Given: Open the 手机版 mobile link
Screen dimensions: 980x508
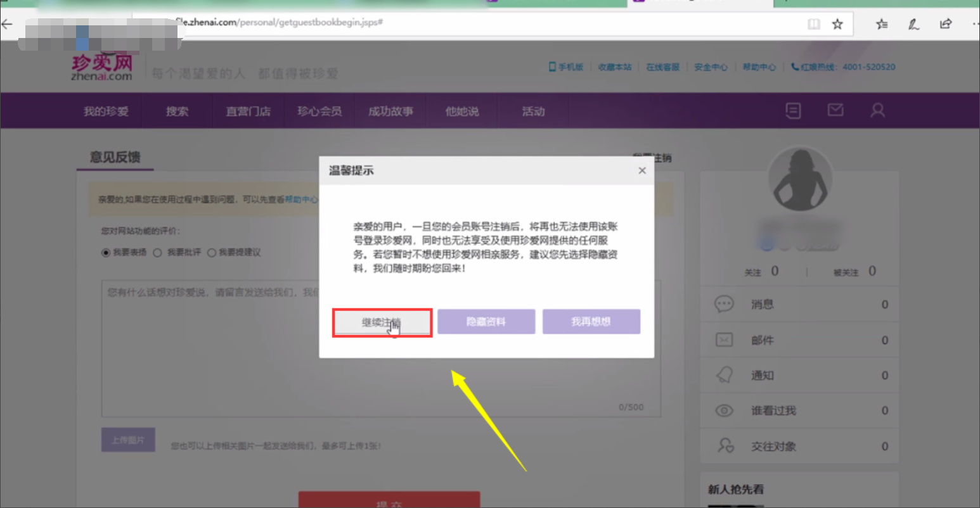Looking at the screenshot, I should (566, 67).
